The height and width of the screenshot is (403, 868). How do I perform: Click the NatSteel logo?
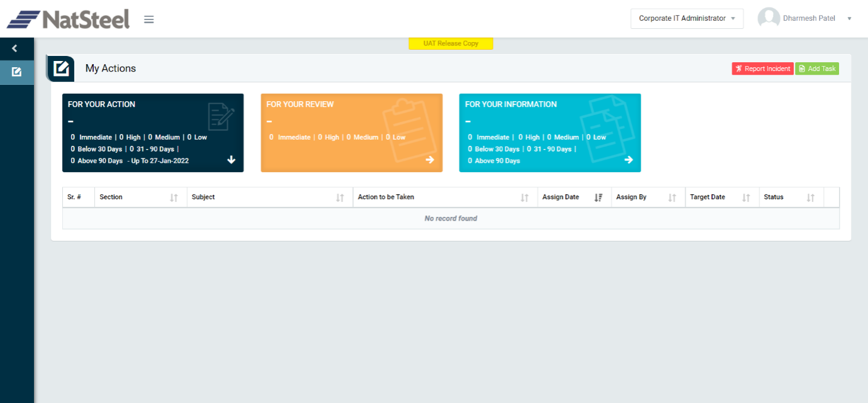point(68,19)
